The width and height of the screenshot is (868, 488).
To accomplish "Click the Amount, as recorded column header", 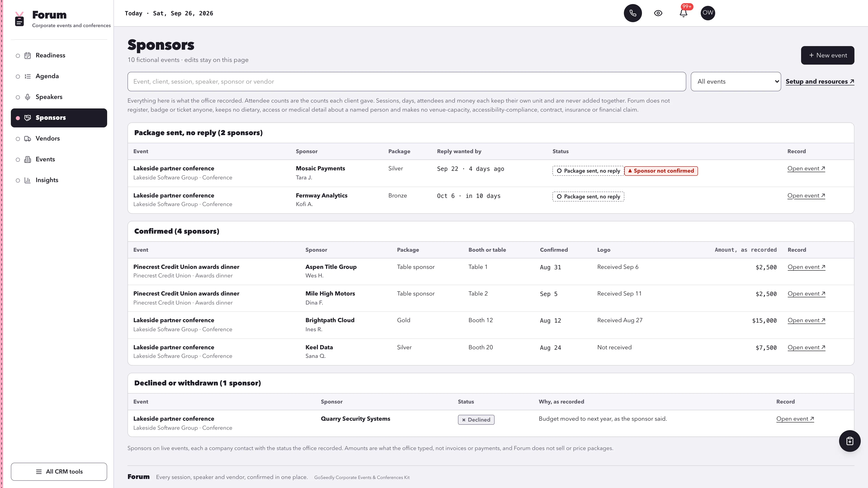I will pyautogui.click(x=746, y=250).
